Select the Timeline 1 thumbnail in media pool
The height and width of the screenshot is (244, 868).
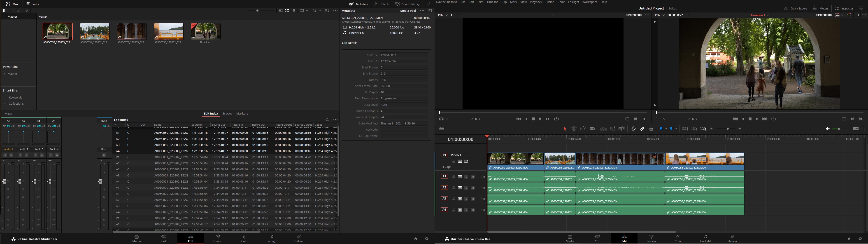click(206, 31)
